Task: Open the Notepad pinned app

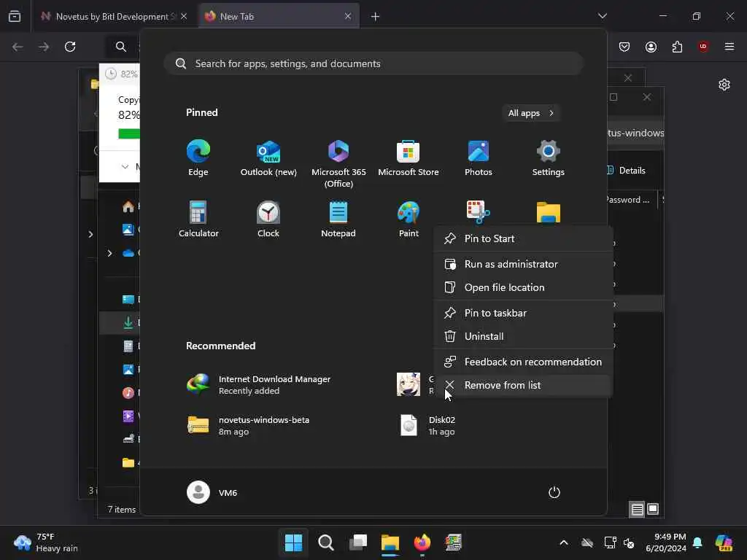Action: 338,219
